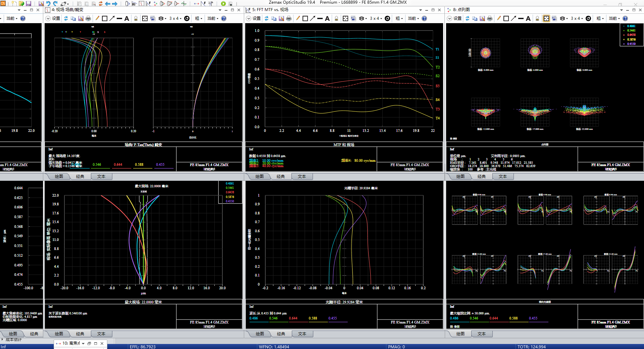Screen dimensions: 644x349
Task: Switch to 文本 tab below ray fan plots
Action: coord(482,334)
